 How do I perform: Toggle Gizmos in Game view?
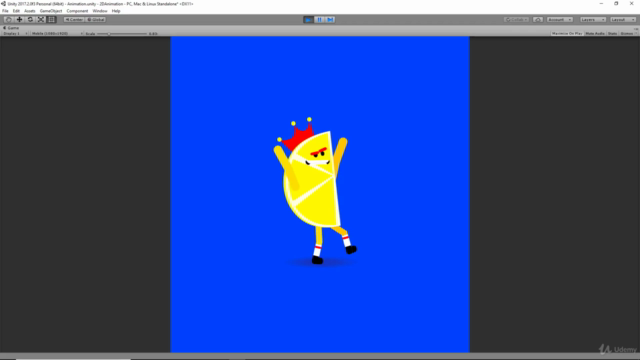(626, 33)
